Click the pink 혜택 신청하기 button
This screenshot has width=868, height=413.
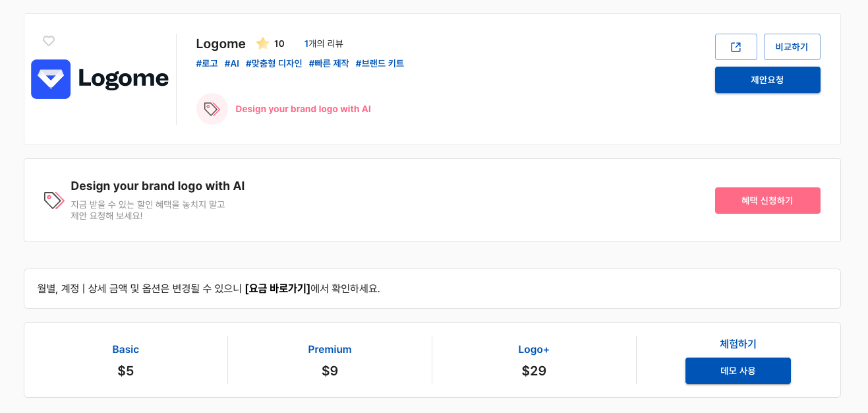pos(767,201)
